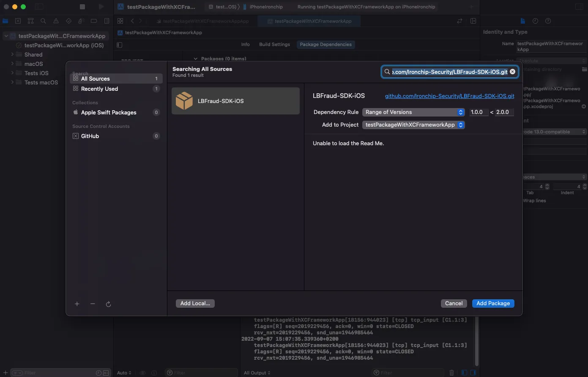The image size is (588, 377).
Task: Show the Quick Help inspector
Action: tap(548, 21)
